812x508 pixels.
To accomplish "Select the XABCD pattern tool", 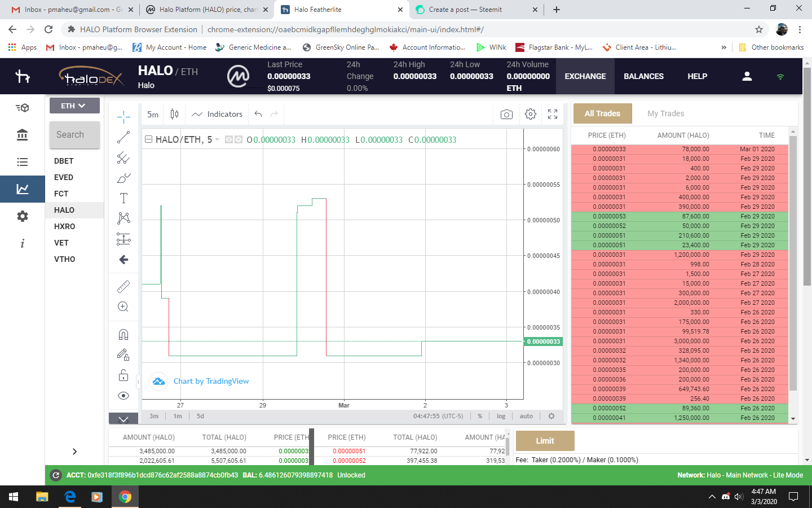I will 123,218.
